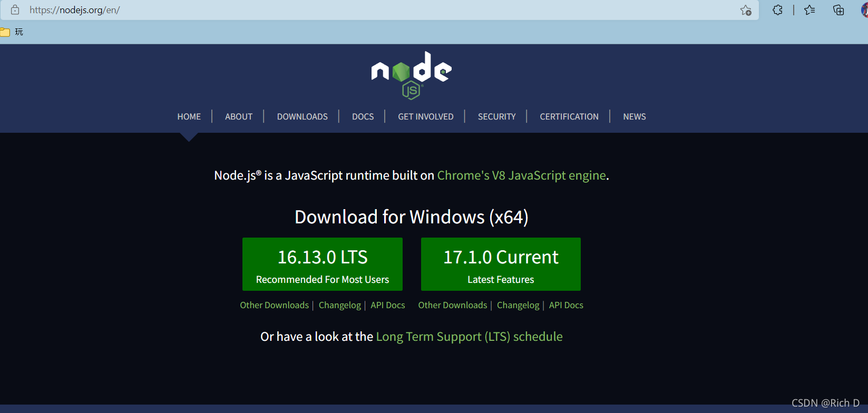The width and height of the screenshot is (868, 413).
Task: Open Other Downloads under the Current button
Action: [x=453, y=305]
